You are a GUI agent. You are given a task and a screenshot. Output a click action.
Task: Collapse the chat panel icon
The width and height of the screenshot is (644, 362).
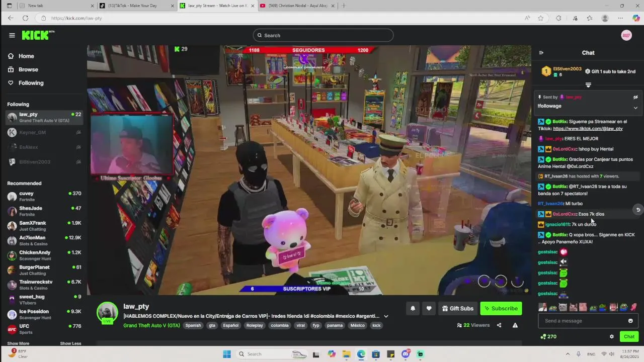point(541,53)
